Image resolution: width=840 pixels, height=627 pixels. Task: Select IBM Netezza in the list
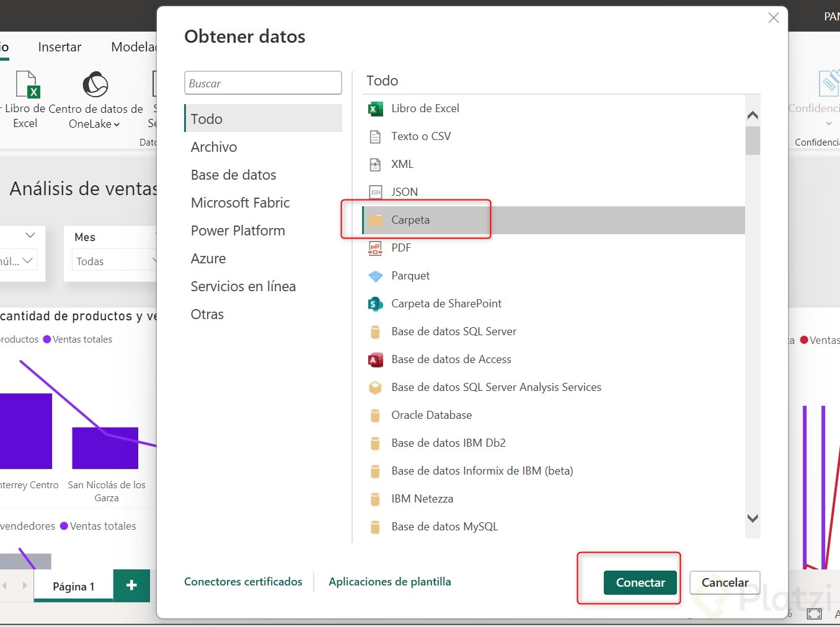422,499
